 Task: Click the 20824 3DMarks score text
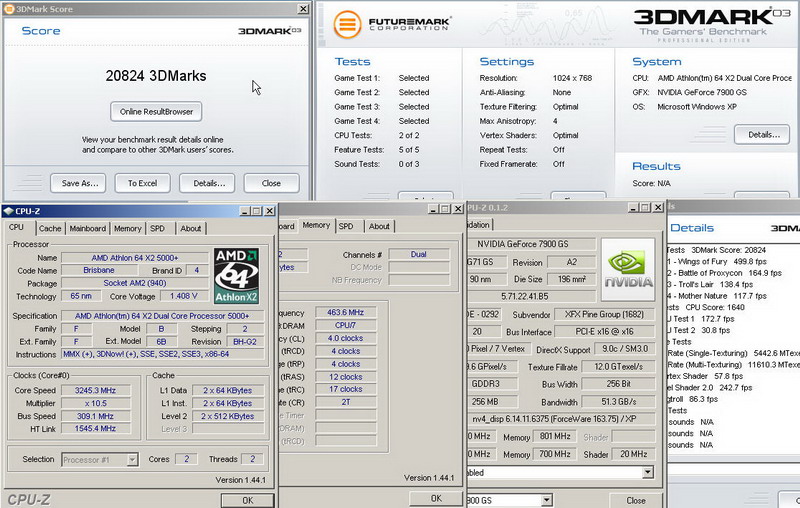156,76
